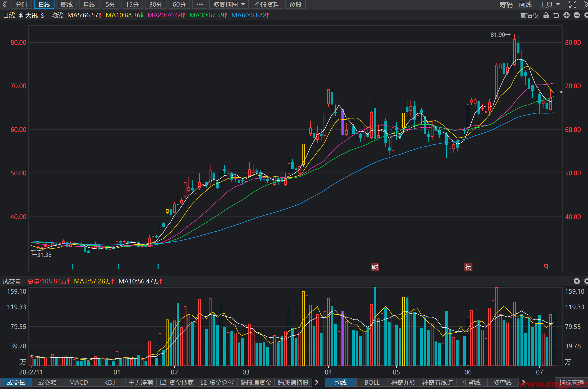Click the undo arrow icon in chart toolbar
Image resolution: width=588 pixels, height=389 pixels.
(556, 15)
